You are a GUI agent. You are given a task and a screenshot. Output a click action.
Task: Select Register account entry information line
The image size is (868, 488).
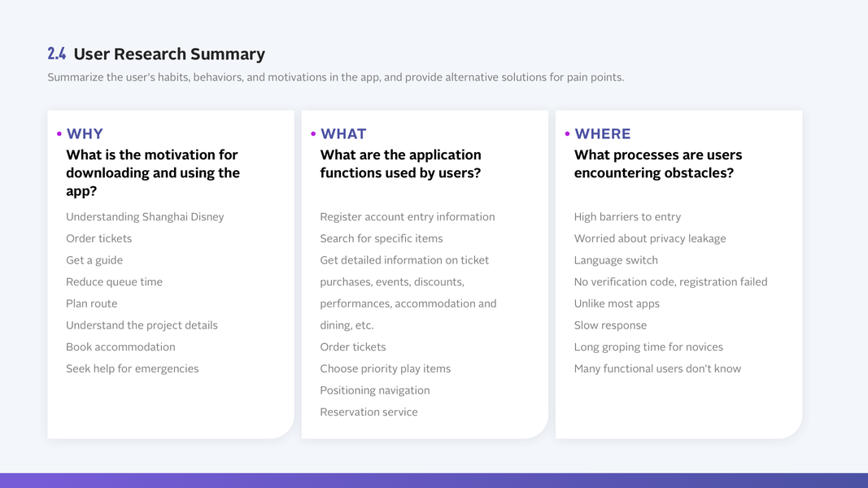407,217
